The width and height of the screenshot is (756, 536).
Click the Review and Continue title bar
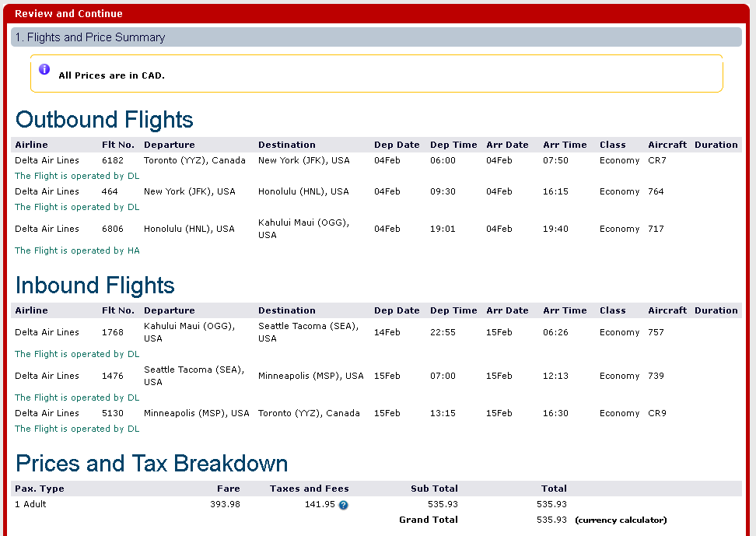coord(68,13)
